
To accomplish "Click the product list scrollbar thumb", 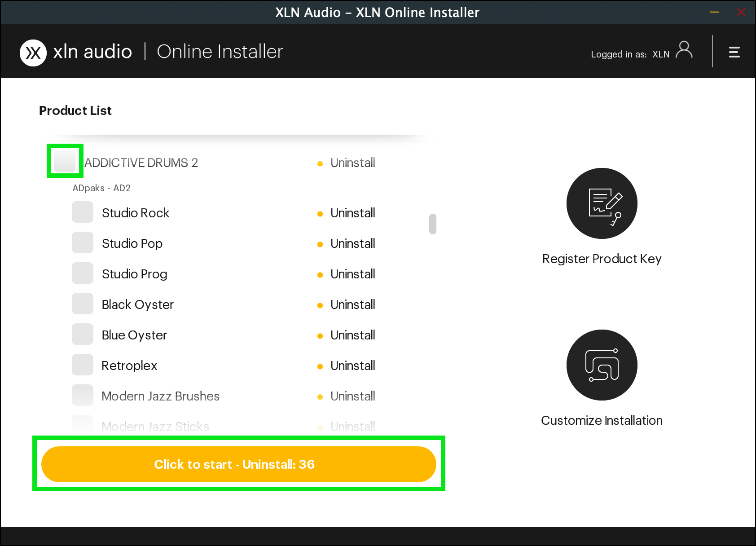I will pyautogui.click(x=433, y=224).
